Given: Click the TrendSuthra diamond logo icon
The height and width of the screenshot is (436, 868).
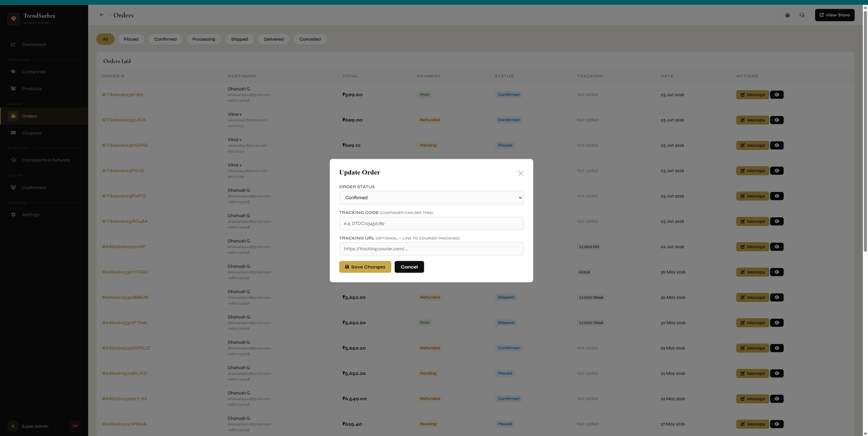Looking at the screenshot, I should (14, 18).
